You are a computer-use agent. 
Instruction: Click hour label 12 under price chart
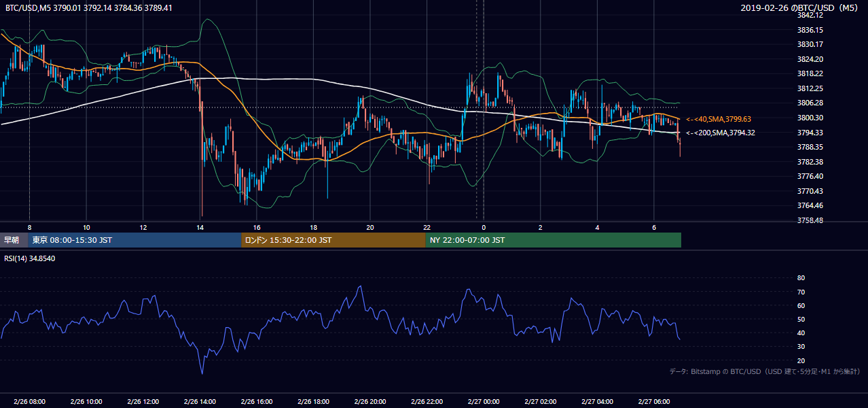point(143,227)
